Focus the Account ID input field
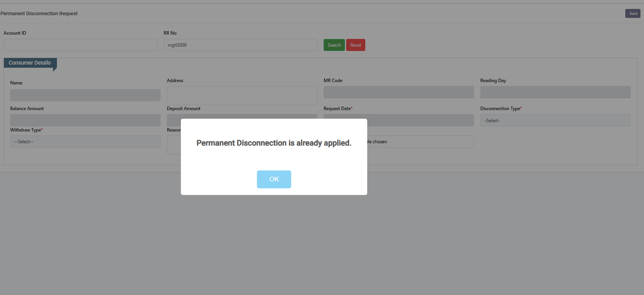The width and height of the screenshot is (644, 295). [80, 45]
